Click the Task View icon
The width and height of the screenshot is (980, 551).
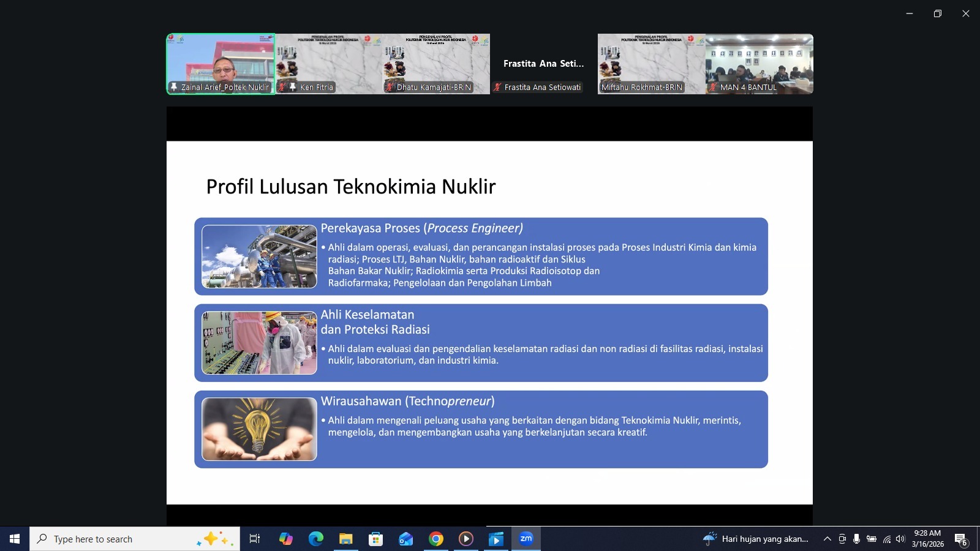tap(255, 539)
